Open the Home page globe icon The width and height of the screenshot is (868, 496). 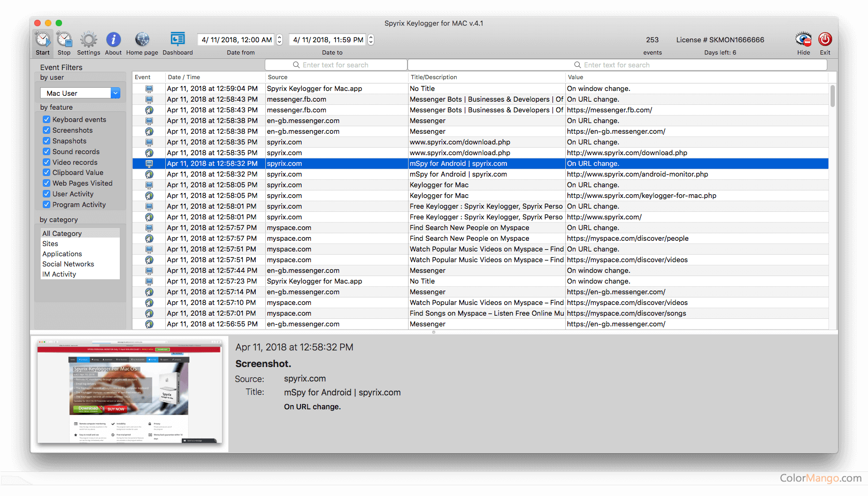[x=142, y=40]
